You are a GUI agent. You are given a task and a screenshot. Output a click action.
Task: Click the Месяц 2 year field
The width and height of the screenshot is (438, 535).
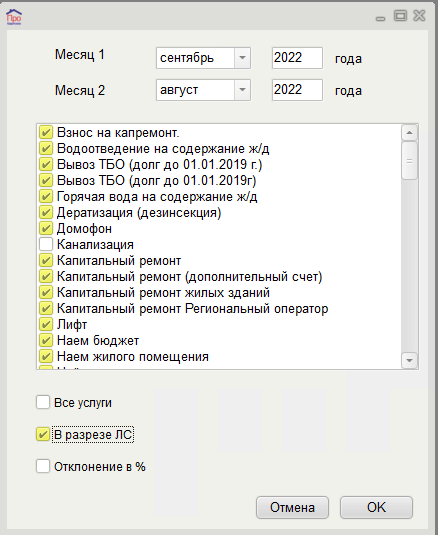[x=297, y=90]
